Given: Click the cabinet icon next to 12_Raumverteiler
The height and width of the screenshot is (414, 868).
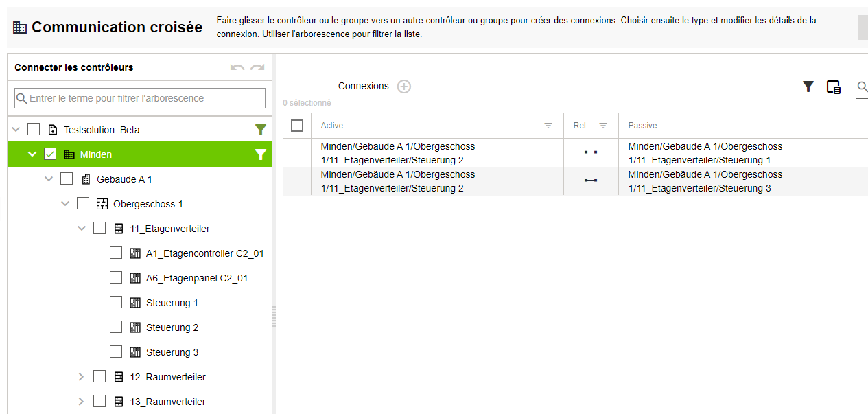Looking at the screenshot, I should (119, 377).
